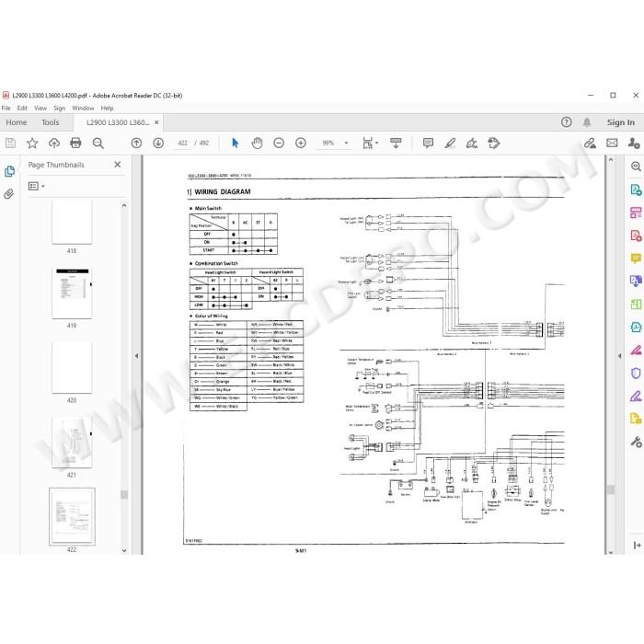The height and width of the screenshot is (644, 644).
Task: Open Help question mark icon
Action: click(x=566, y=122)
